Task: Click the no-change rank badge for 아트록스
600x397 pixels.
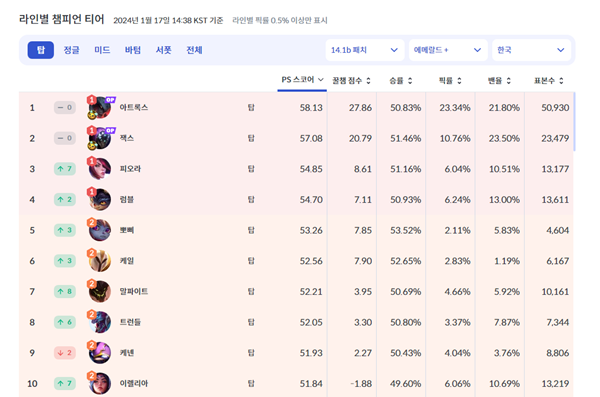Action: [65, 108]
